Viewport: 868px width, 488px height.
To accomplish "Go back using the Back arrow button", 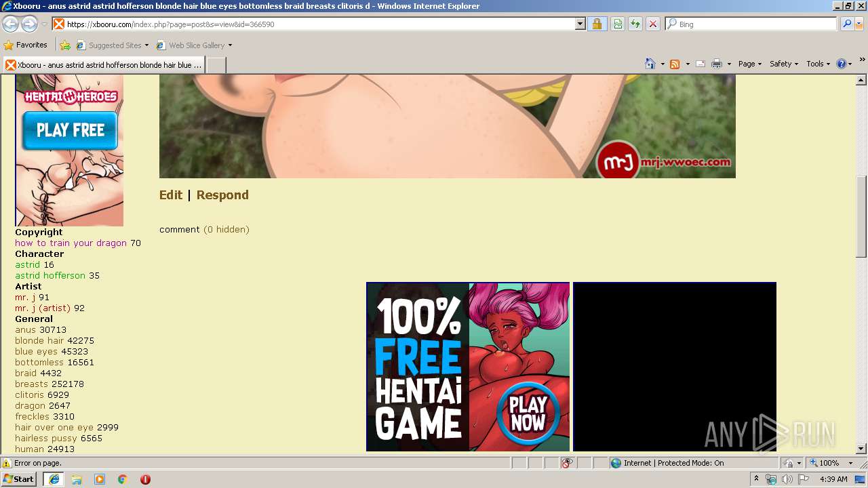I will point(10,24).
